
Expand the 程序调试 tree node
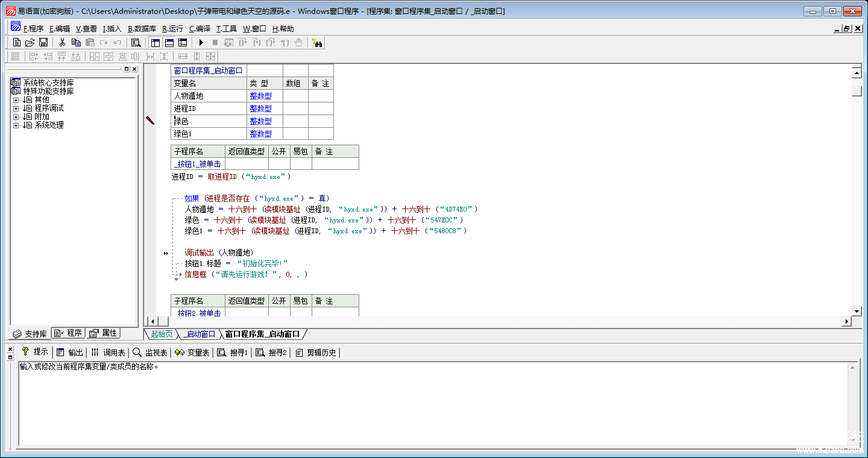pos(16,108)
